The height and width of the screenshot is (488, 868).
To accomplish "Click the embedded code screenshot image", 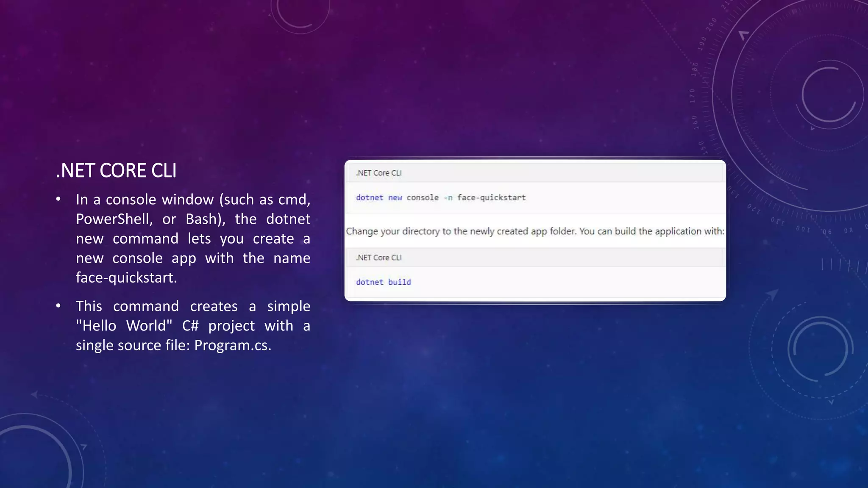I will pos(535,230).
